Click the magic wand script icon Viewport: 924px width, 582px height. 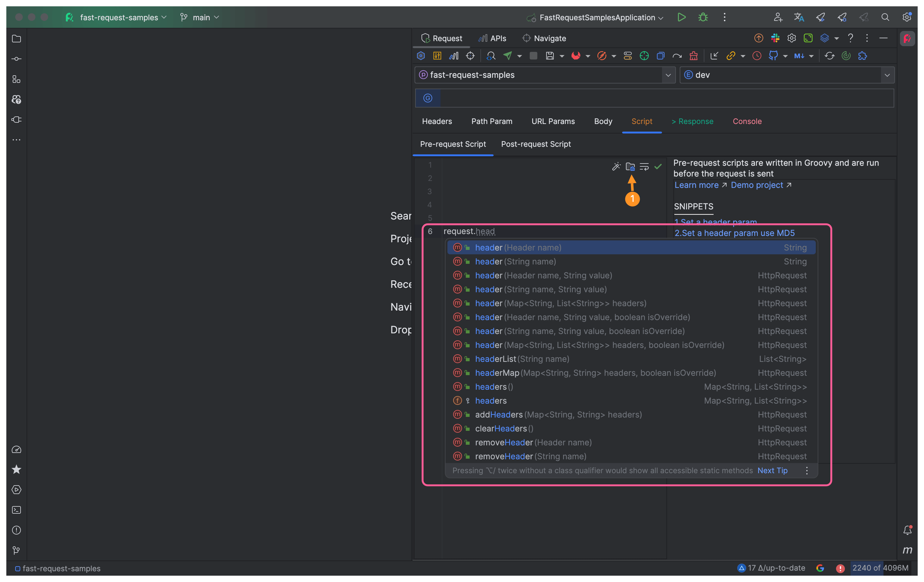(x=616, y=166)
